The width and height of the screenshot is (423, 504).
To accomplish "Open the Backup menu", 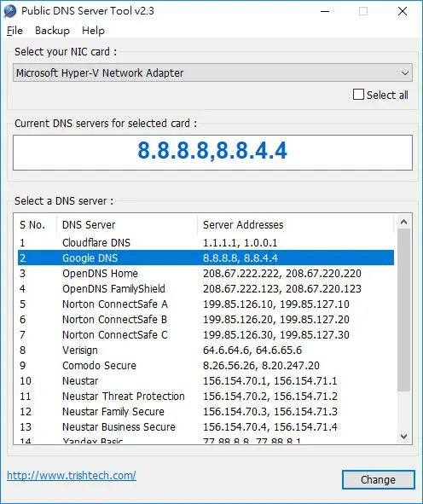I will click(52, 31).
